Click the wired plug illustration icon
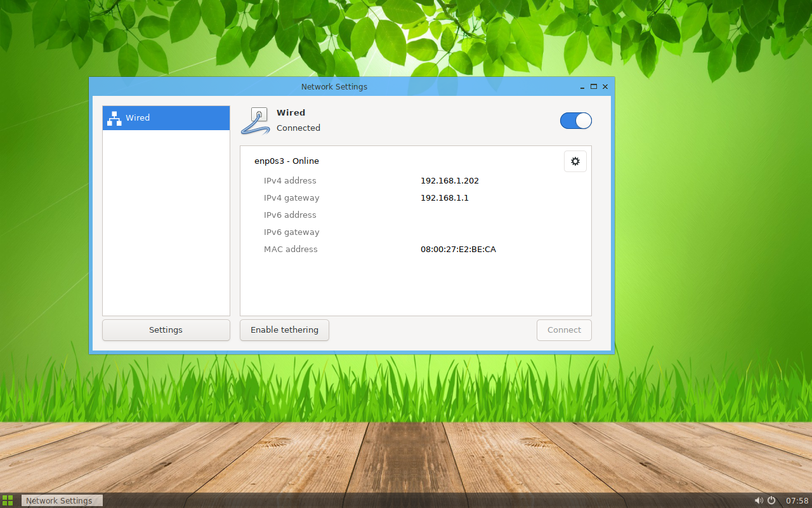Image resolution: width=812 pixels, height=508 pixels. click(x=255, y=120)
